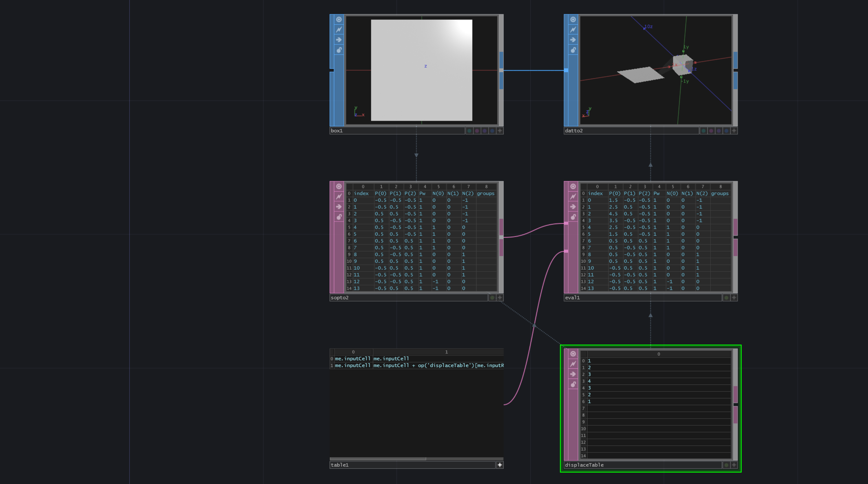Click the '3.5' cell in eval1
Viewport: 868px width, 484px height.
pos(615,220)
